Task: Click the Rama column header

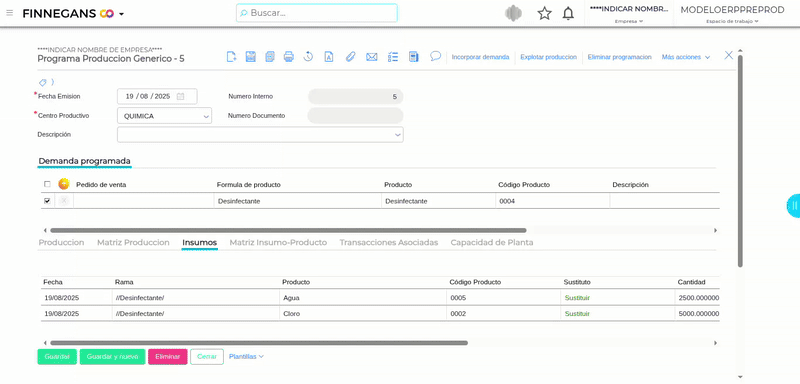Action: (x=124, y=282)
